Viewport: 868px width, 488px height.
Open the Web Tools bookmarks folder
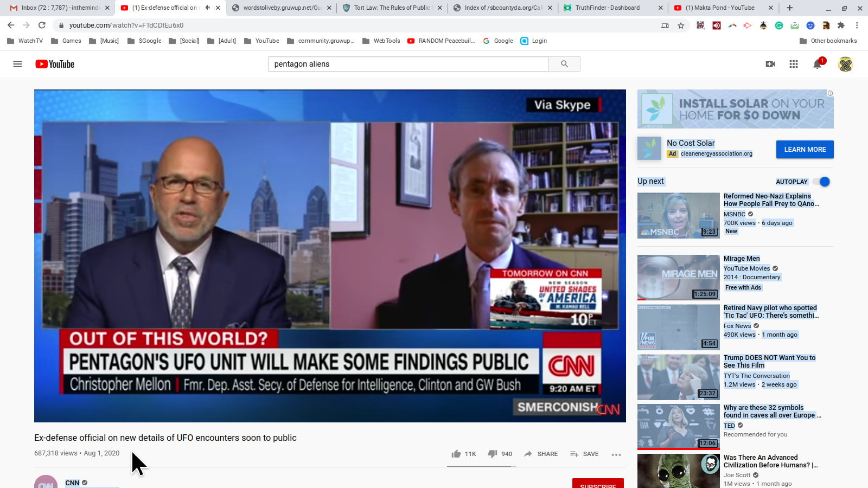pyautogui.click(x=381, y=41)
